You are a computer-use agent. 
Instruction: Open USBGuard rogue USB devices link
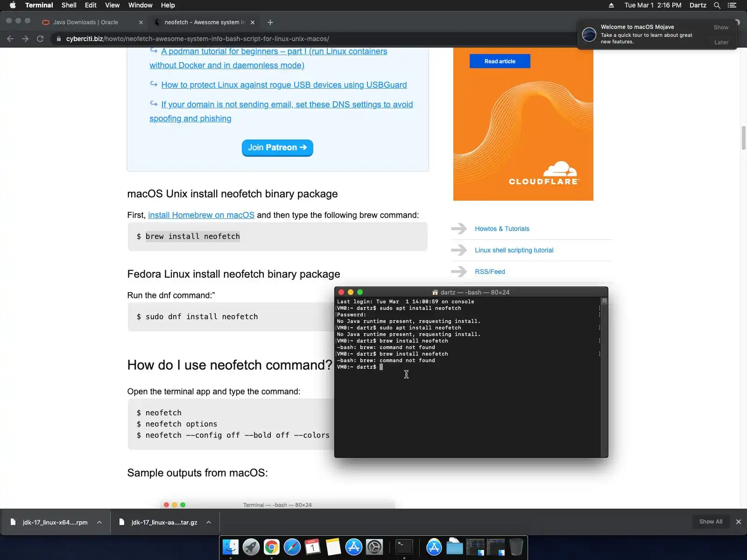(284, 85)
